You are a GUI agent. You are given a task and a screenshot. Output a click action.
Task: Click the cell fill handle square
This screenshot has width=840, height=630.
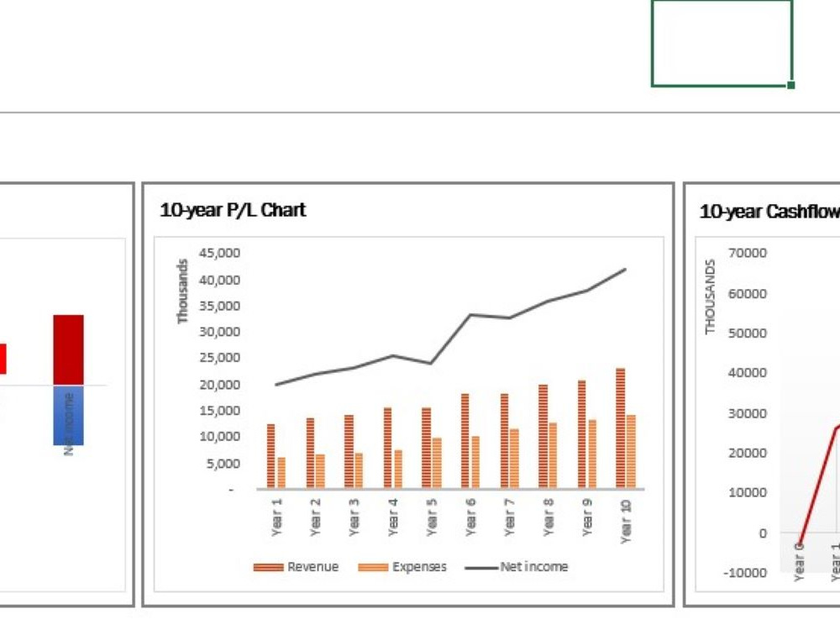click(x=790, y=85)
